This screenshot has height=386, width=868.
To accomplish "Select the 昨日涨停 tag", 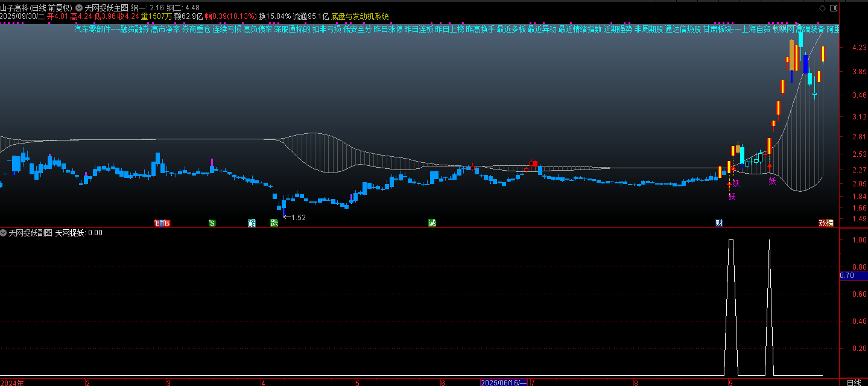I will 388,29.
